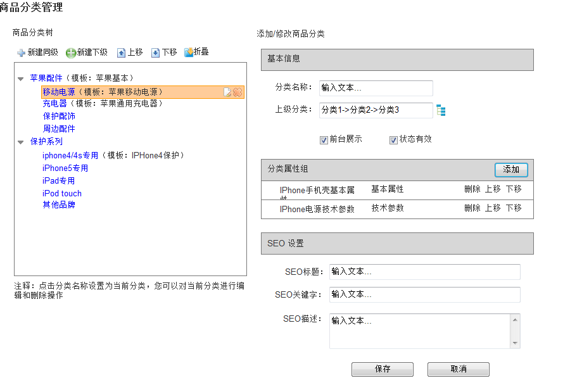Focus the 分类名称 text field

click(x=376, y=88)
